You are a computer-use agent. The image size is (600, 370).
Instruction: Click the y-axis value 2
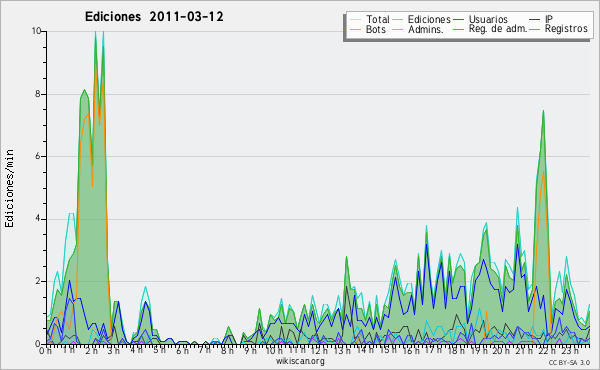click(x=38, y=281)
